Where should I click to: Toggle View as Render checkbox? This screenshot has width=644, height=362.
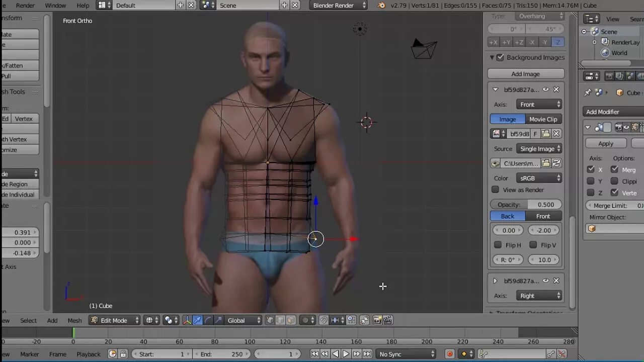[x=495, y=190]
